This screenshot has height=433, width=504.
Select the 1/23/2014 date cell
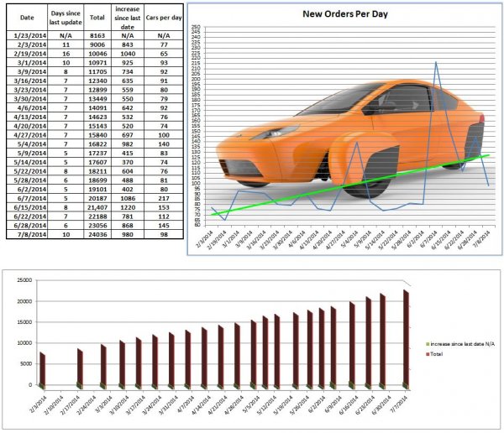27,35
